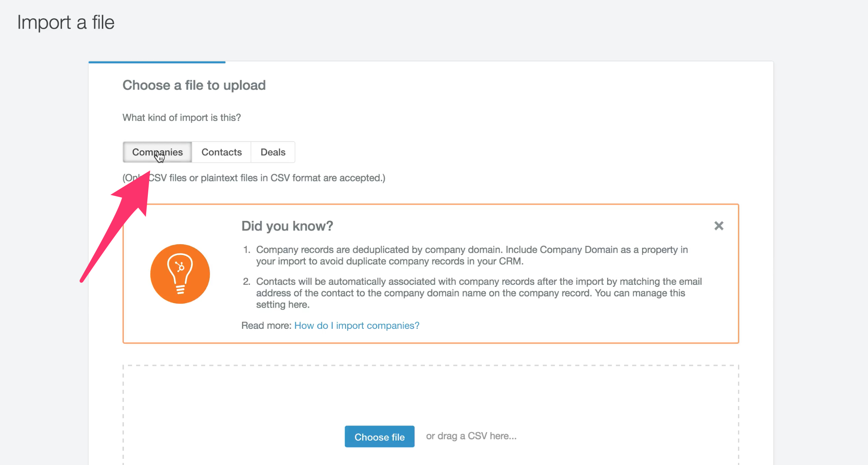
Task: Click the blue step progress bar
Action: pos(157,62)
